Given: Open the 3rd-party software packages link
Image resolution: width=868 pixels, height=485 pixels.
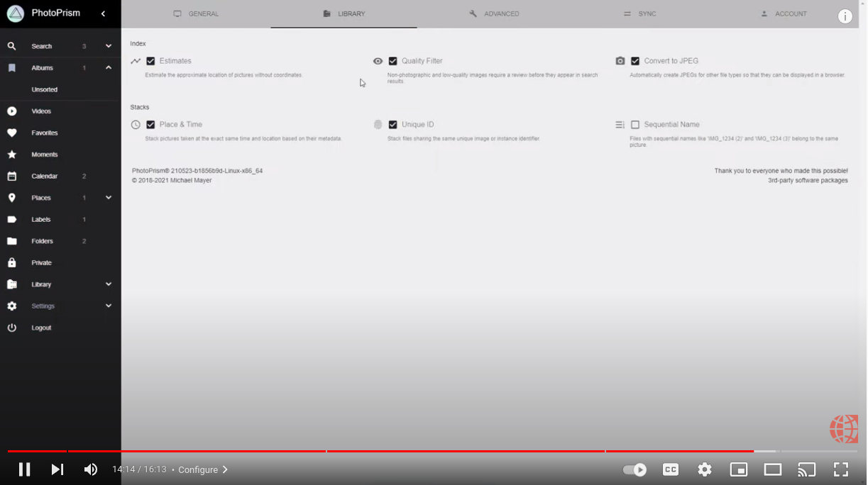Looking at the screenshot, I should [x=808, y=181].
